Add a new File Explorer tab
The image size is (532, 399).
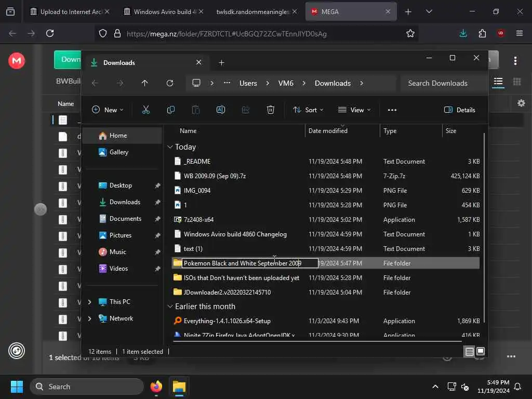coord(221,63)
